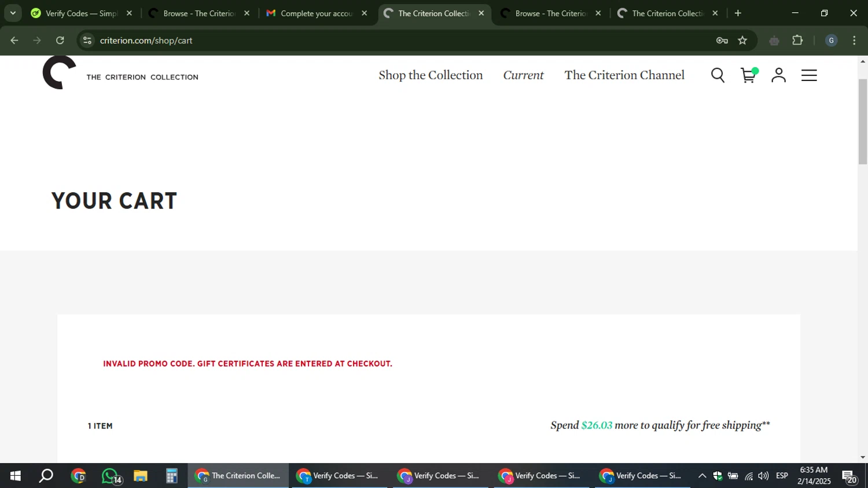
Task: Select The Criterion Colle... taskbar window
Action: click(x=238, y=476)
